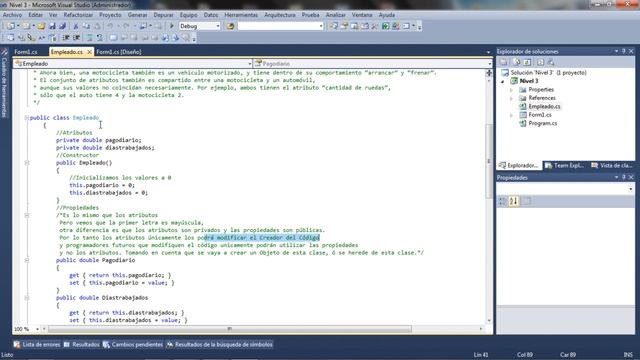The image size is (640, 360).
Task: Switch to the Form1.cs [Diseño] tab
Action: pos(119,52)
